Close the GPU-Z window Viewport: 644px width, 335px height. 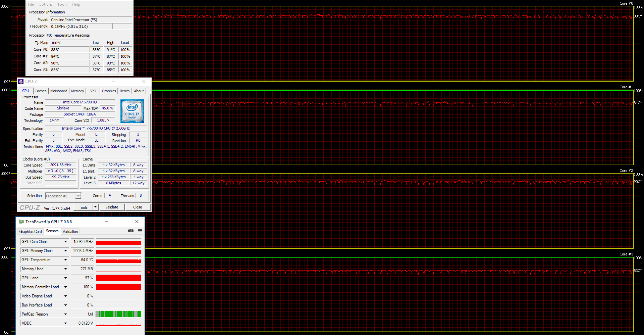[137, 222]
